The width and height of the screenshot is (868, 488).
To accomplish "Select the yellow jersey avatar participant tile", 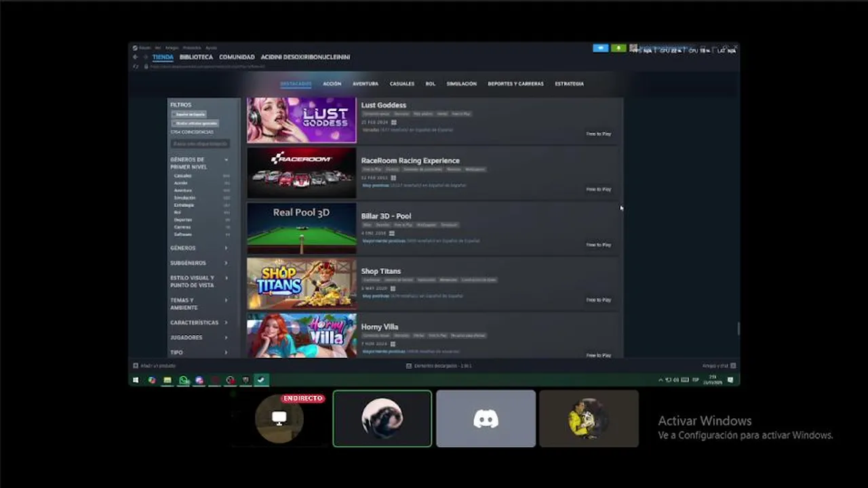I will coord(589,418).
